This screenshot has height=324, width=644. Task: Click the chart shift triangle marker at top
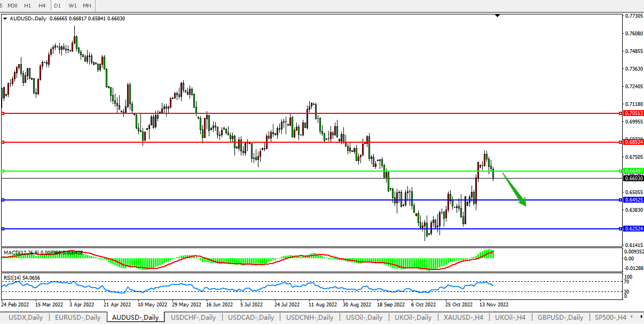tap(498, 16)
